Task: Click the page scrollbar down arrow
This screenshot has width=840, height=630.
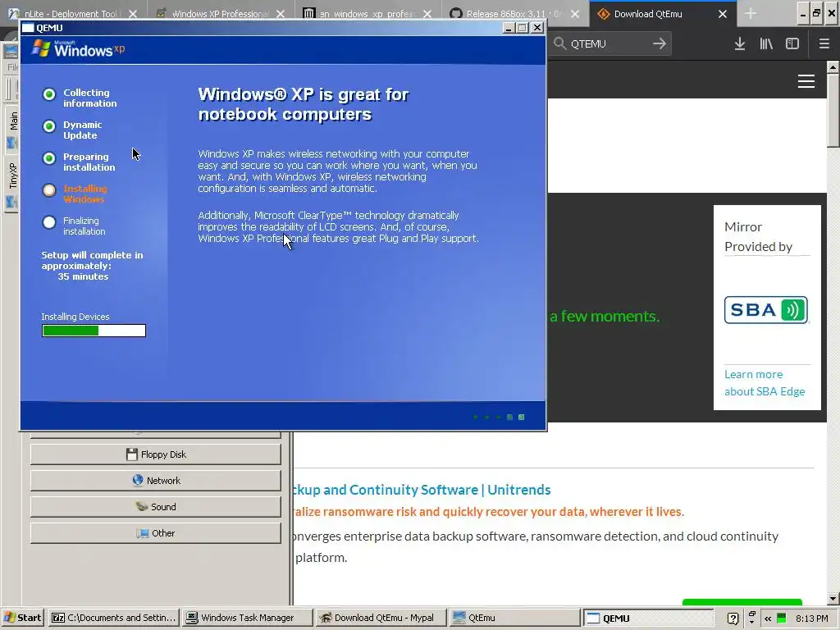Action: pos(833,598)
